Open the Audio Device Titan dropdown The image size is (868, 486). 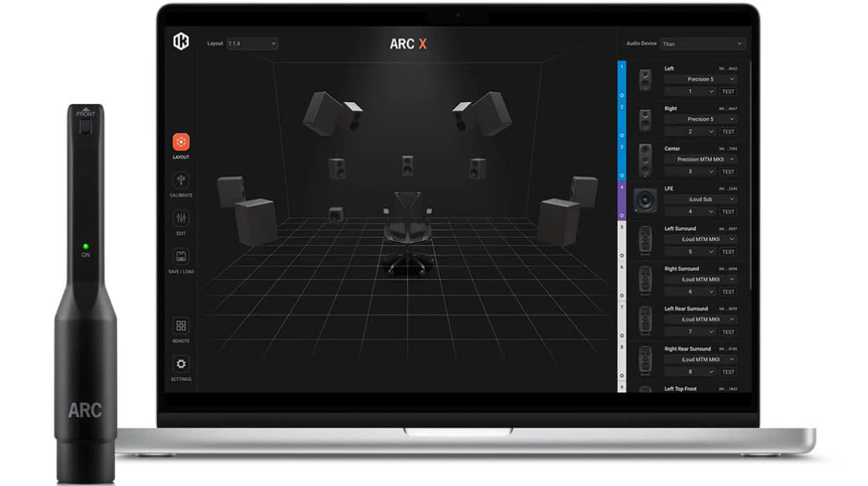[x=703, y=43]
